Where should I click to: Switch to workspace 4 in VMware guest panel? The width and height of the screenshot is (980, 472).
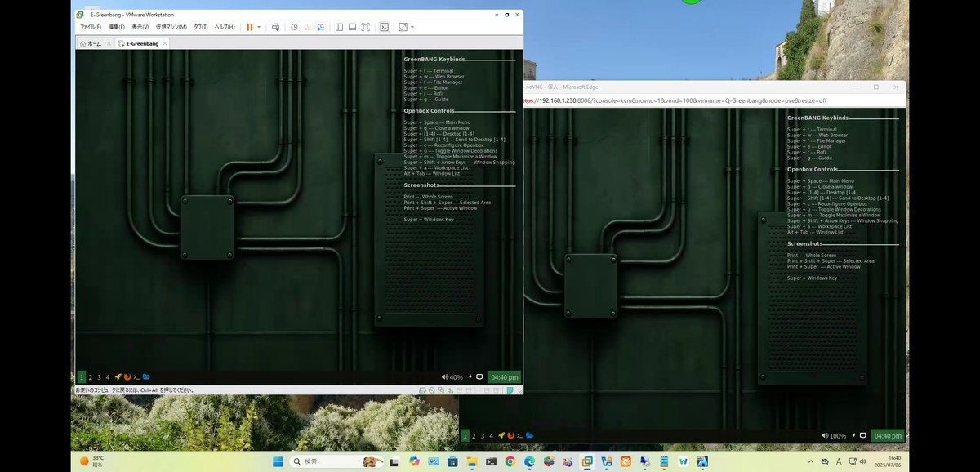click(108, 377)
